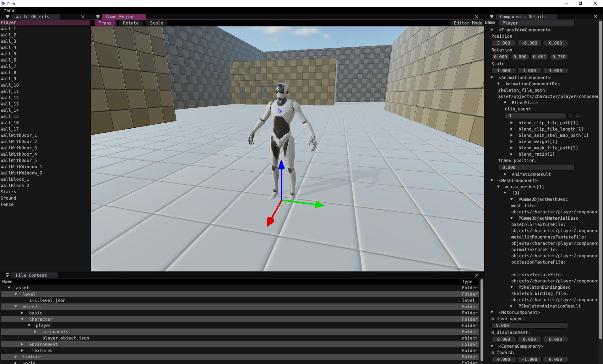Close the File Content panel

click(477, 275)
